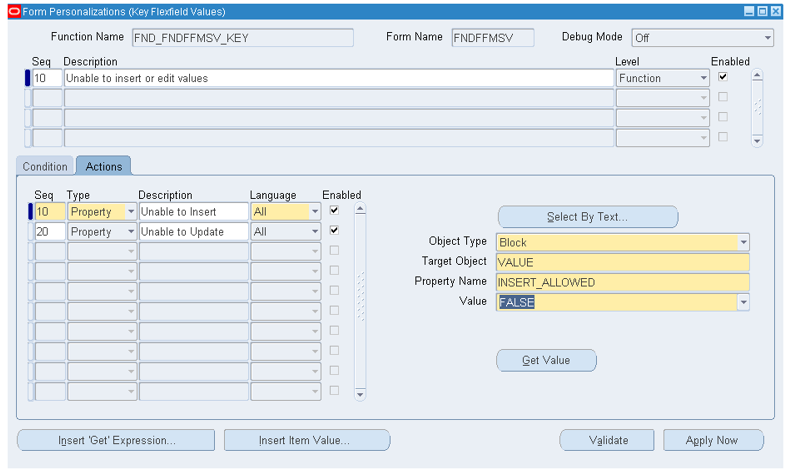Click Insert Item Value button

coord(307,440)
